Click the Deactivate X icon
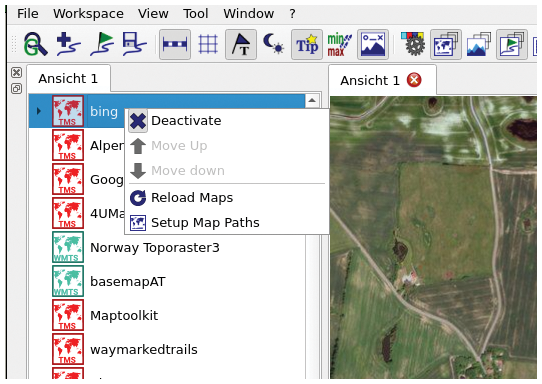Image resolution: width=542 pixels, height=384 pixels. (138, 121)
